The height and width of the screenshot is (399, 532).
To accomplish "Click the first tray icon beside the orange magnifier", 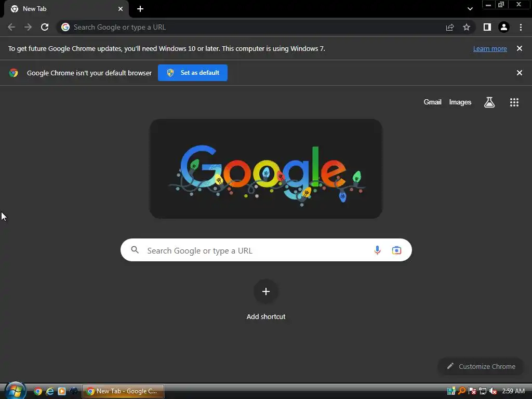I will tap(451, 391).
